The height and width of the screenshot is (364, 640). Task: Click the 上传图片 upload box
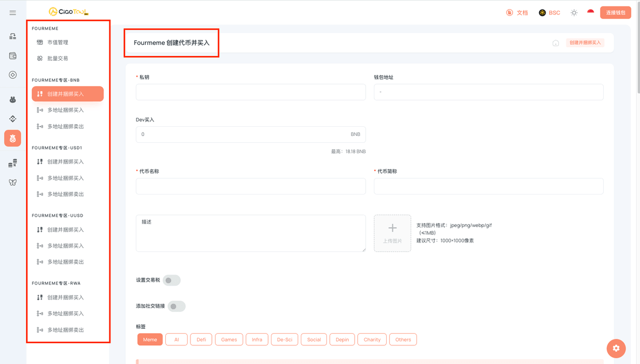tap(393, 233)
